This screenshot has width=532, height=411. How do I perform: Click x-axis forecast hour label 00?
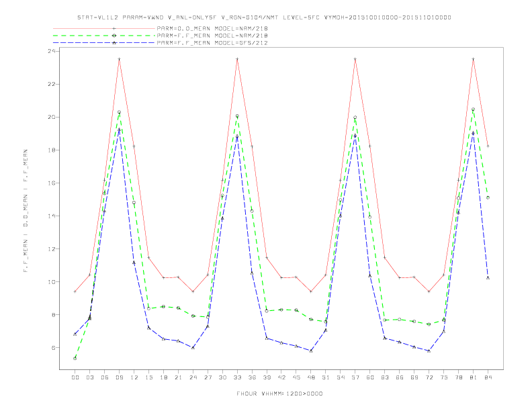[x=75, y=377]
